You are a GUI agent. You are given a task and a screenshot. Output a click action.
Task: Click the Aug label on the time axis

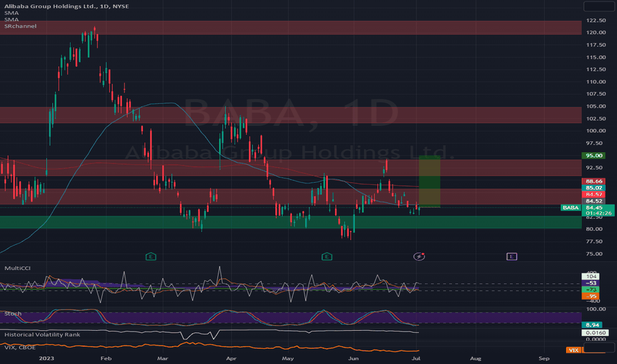coord(476,358)
